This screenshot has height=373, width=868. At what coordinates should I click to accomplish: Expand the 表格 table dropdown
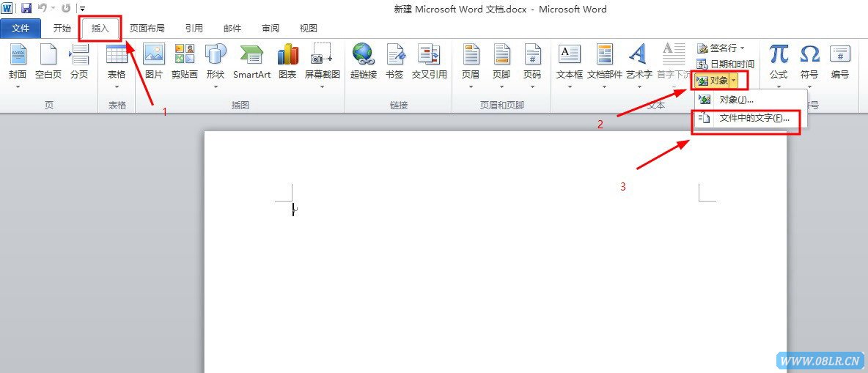(x=117, y=86)
